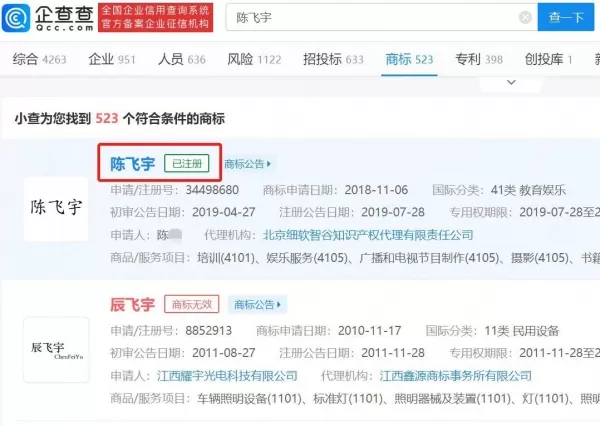This screenshot has height=426, width=600.
Task: Select the 商标 523 tab
Action: point(409,59)
